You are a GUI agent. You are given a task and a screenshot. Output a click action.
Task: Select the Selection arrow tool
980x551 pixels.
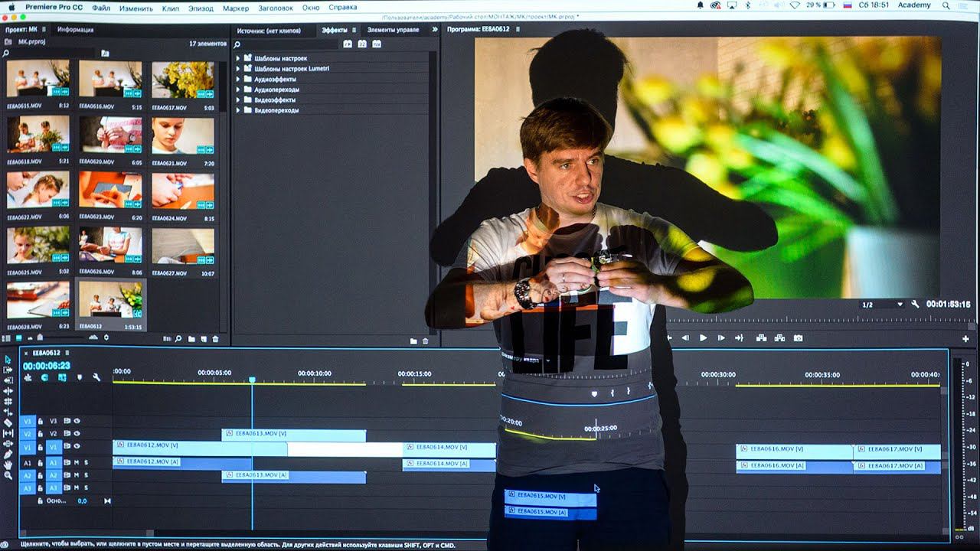coord(8,359)
